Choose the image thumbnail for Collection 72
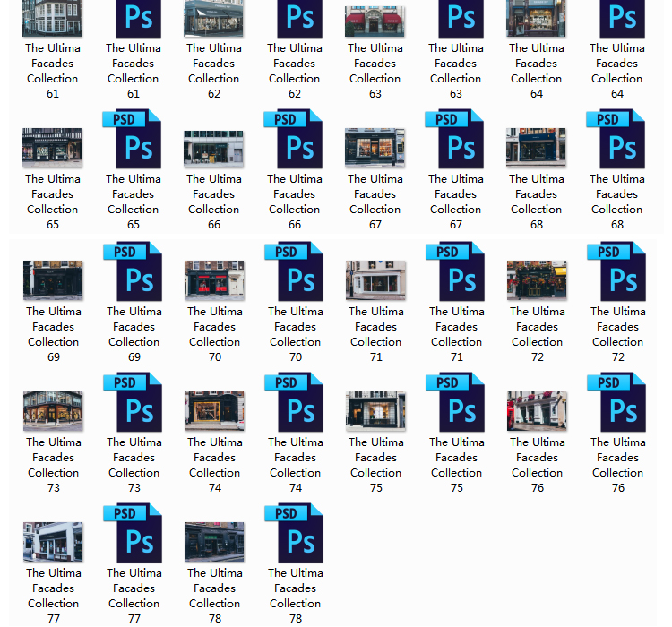Viewport: 672px width, 627px height. pos(537,279)
